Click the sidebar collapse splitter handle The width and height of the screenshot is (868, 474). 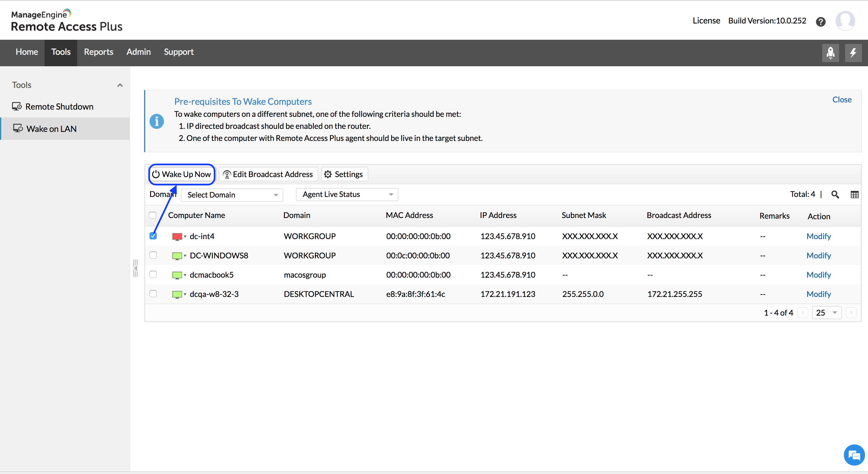pos(135,268)
